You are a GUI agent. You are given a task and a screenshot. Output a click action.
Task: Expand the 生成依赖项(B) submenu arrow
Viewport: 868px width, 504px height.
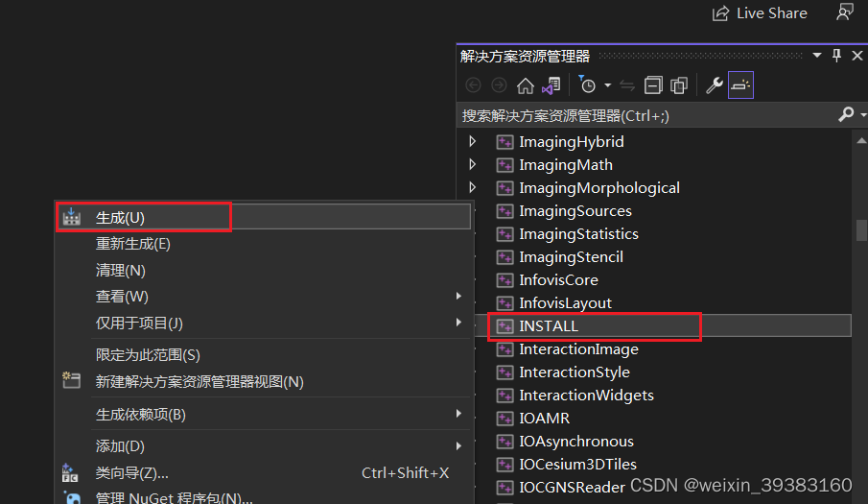click(x=458, y=414)
